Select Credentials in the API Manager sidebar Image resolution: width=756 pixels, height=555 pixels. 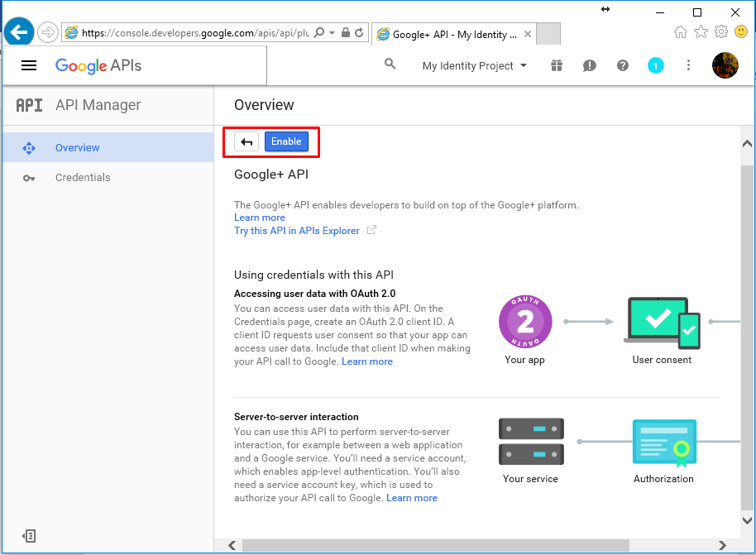point(108,178)
